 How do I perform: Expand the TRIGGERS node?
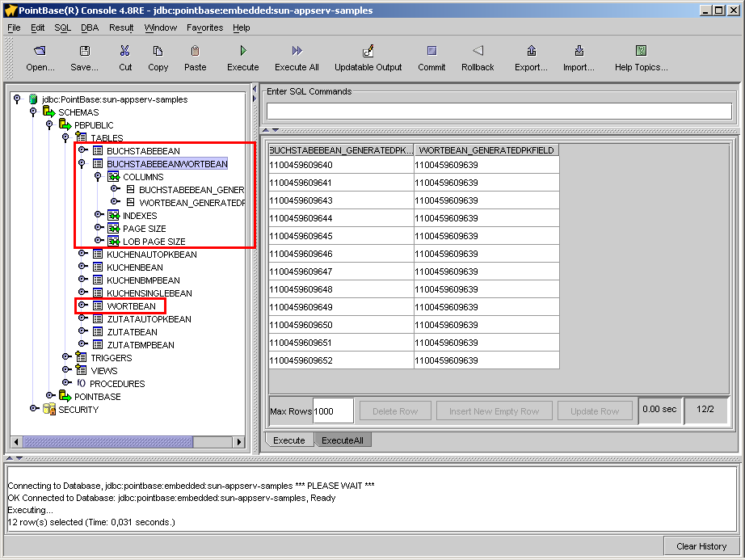pyautogui.click(x=66, y=356)
